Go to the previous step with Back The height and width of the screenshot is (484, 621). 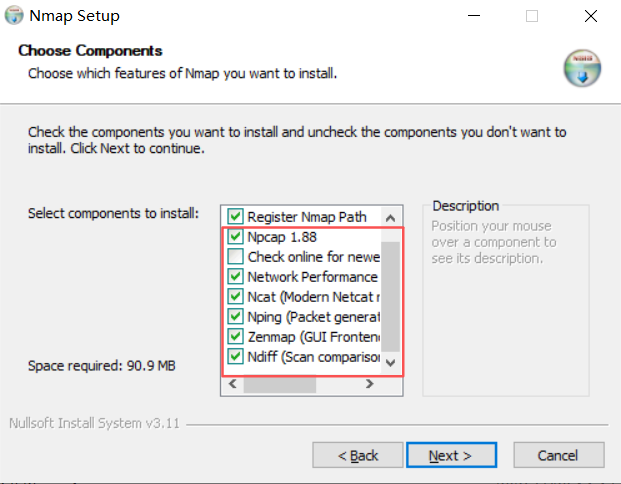pos(358,455)
